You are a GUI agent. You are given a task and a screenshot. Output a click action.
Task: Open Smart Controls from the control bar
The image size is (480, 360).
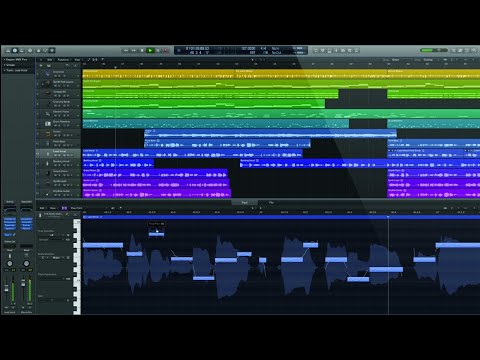(38, 50)
